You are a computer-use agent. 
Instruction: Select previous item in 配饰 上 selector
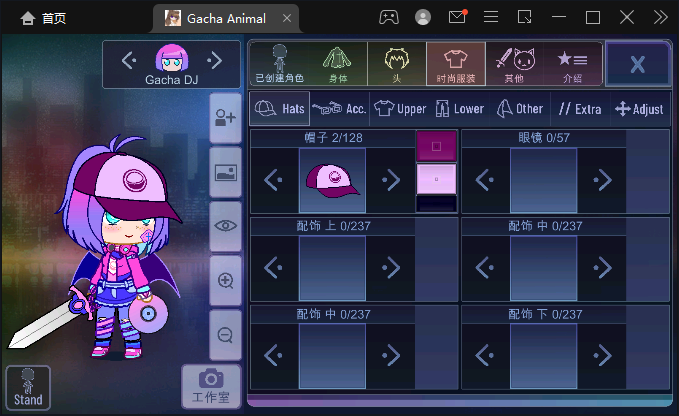point(274,268)
